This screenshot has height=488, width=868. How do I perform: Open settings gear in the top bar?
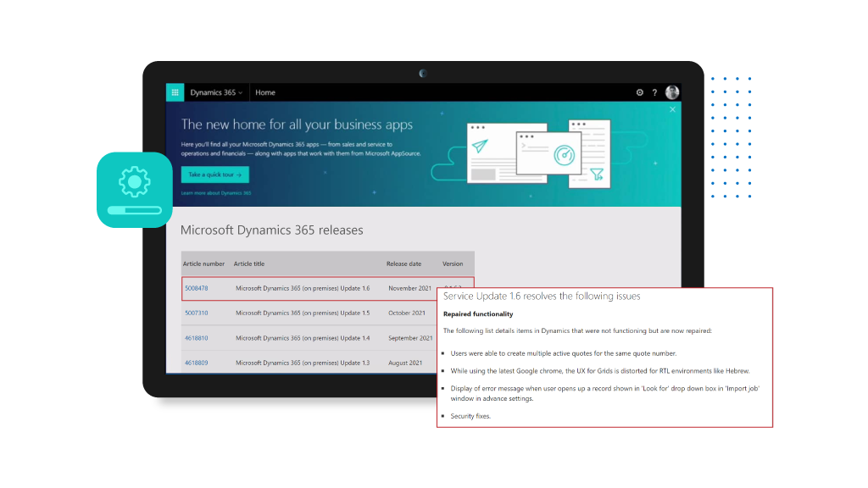639,92
